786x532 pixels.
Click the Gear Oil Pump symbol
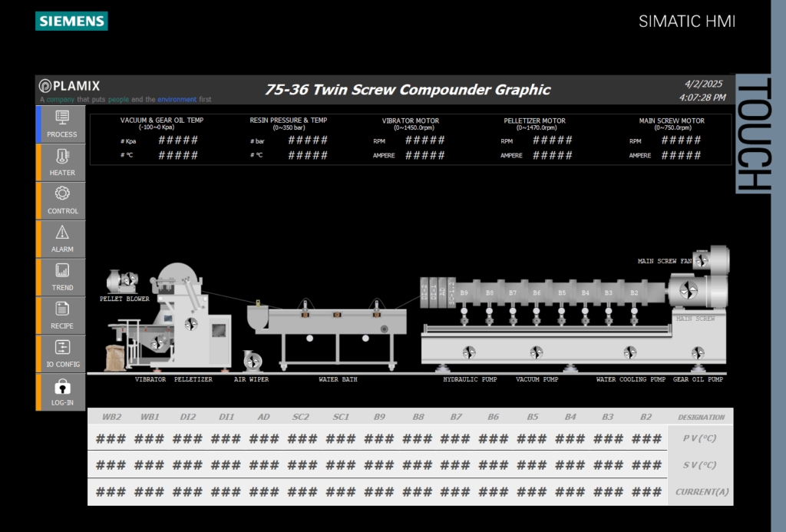pyautogui.click(x=698, y=352)
